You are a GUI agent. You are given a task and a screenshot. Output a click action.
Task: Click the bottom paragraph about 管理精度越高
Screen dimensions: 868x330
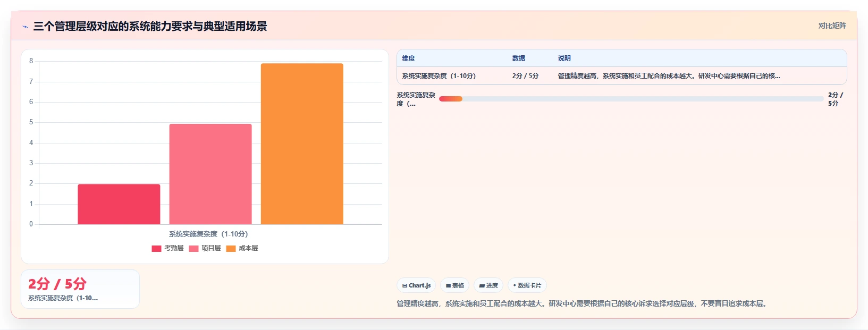coord(583,304)
